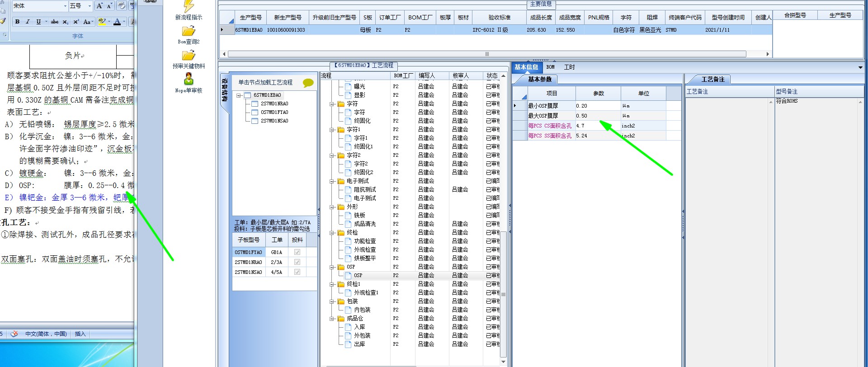Select the 基本参数 sub-tab
The height and width of the screenshot is (367, 868).
pos(540,79)
